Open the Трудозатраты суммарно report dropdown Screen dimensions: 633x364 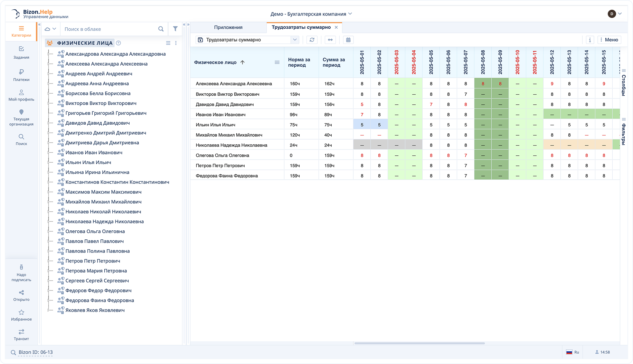tap(294, 40)
